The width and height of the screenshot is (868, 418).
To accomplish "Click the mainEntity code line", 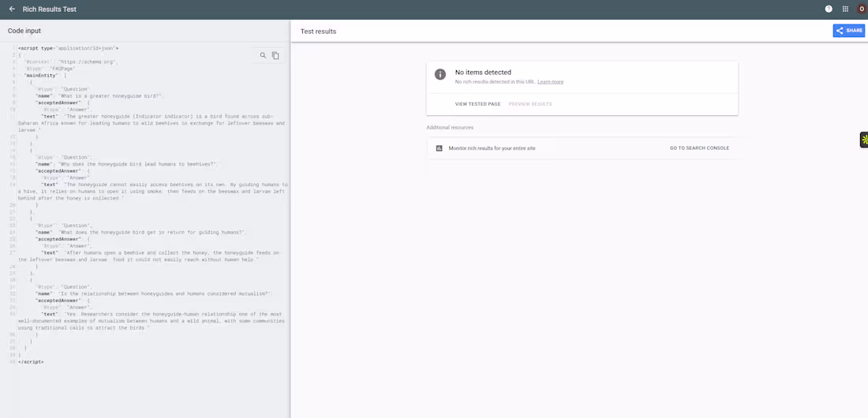I will coord(46,75).
